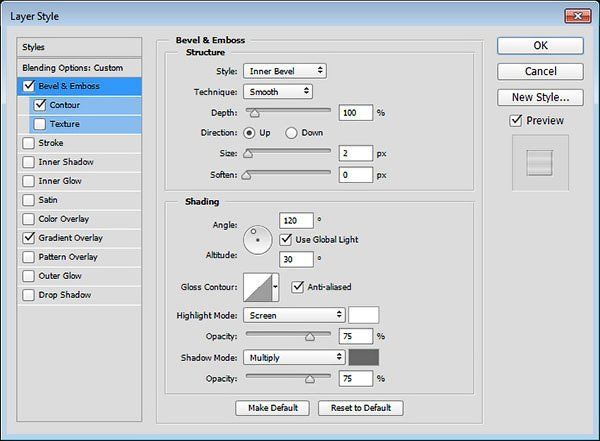
Task: Uncheck the Preview checkbox
Action: click(516, 121)
